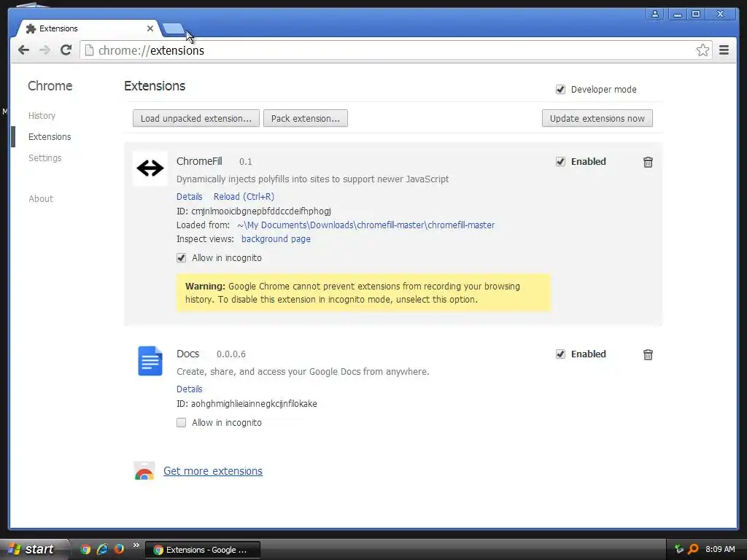Check Allow in incognito for Docs

pyautogui.click(x=181, y=423)
